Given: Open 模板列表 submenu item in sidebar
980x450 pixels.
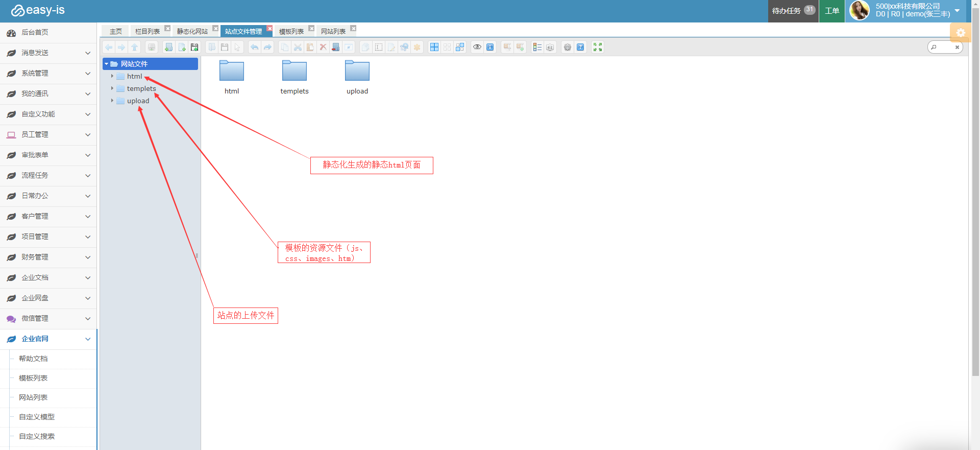Looking at the screenshot, I should click(x=33, y=378).
